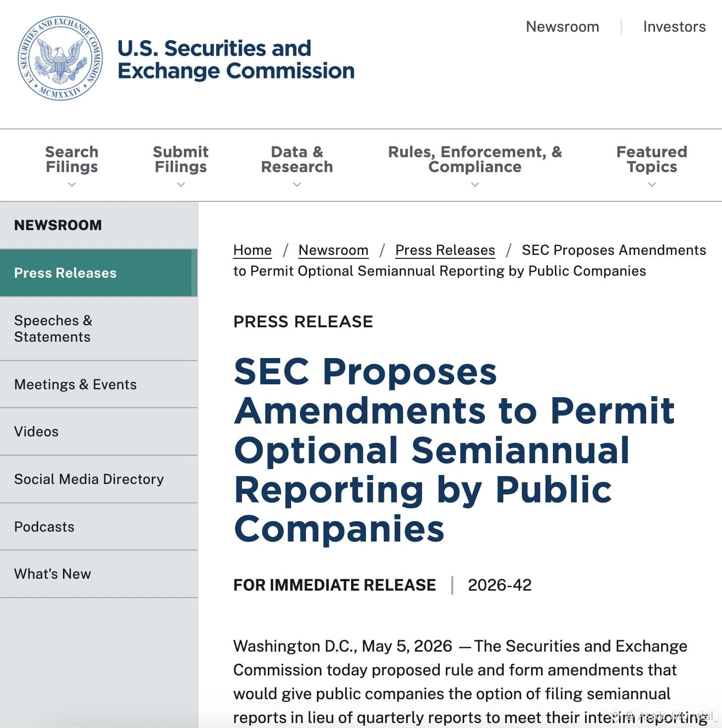Select Videos in the newsroom sidebar
The image size is (722, 728).
(99, 431)
